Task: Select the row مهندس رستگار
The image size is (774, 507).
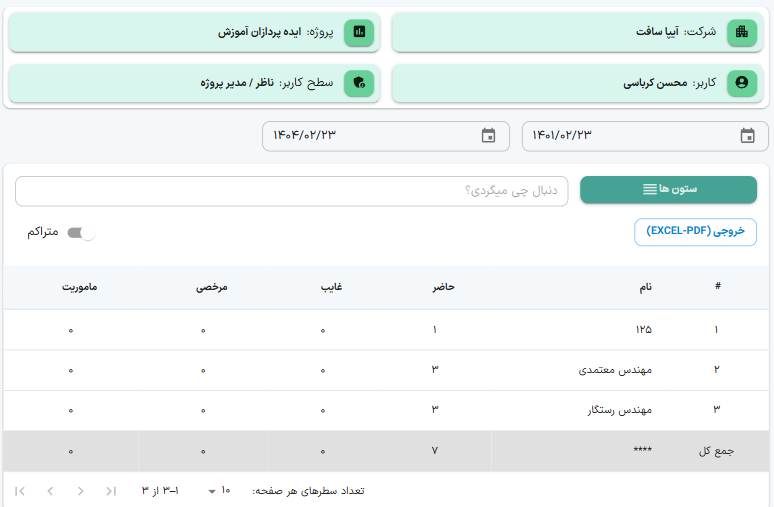Action: point(386,411)
